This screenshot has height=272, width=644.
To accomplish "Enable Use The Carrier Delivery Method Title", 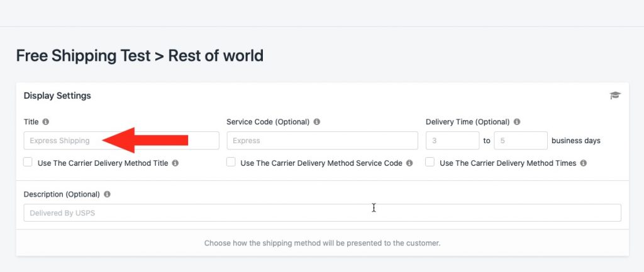I will pos(28,163).
